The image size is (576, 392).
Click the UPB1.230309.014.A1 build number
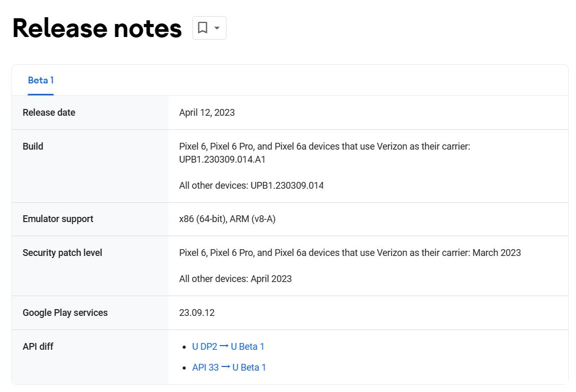pos(222,160)
